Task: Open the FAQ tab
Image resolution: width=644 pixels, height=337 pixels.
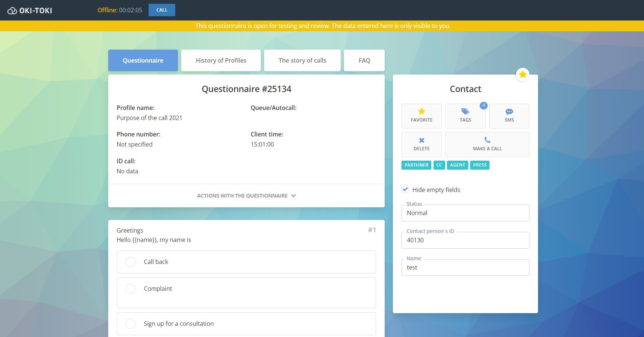Action: pyautogui.click(x=364, y=60)
